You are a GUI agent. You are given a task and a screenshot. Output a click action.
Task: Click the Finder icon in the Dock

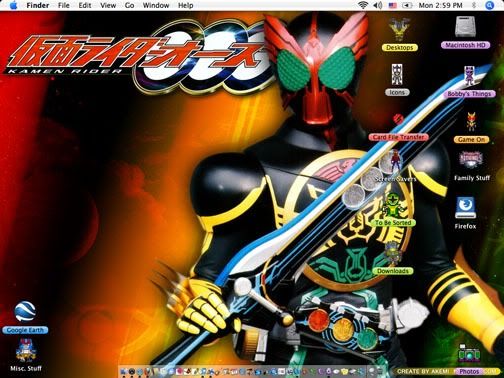click(124, 371)
